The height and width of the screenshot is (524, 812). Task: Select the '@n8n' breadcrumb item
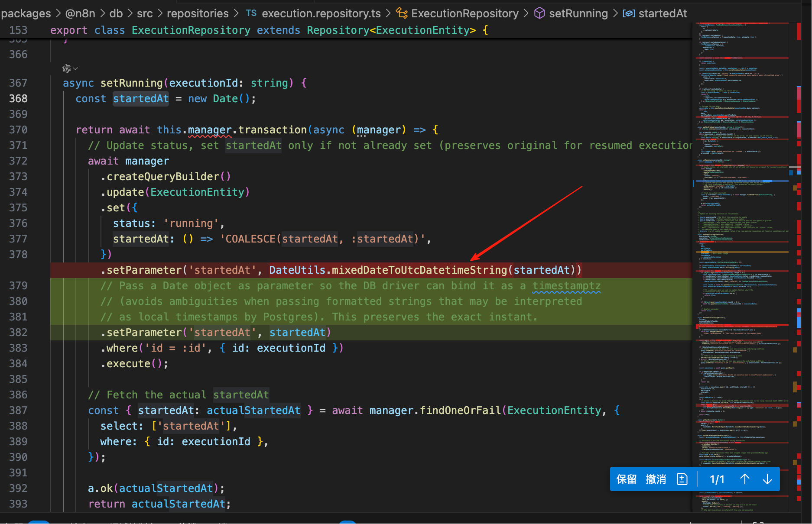point(80,13)
